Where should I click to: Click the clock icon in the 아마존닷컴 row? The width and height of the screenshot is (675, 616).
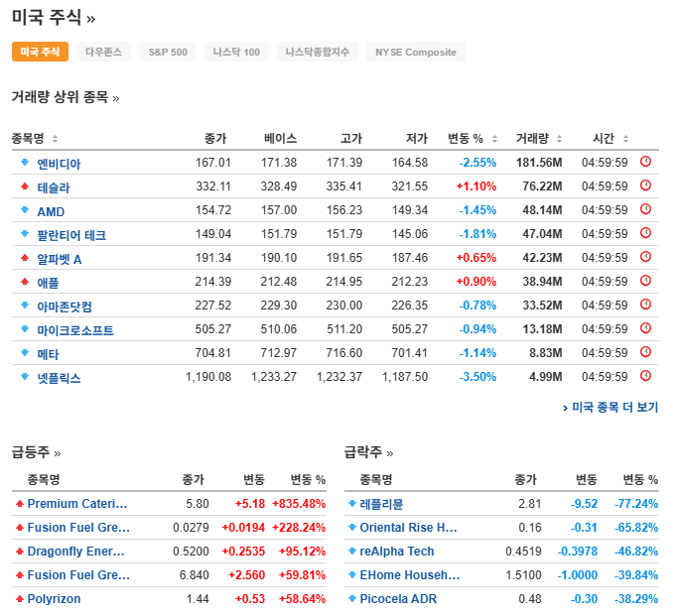tap(645, 305)
